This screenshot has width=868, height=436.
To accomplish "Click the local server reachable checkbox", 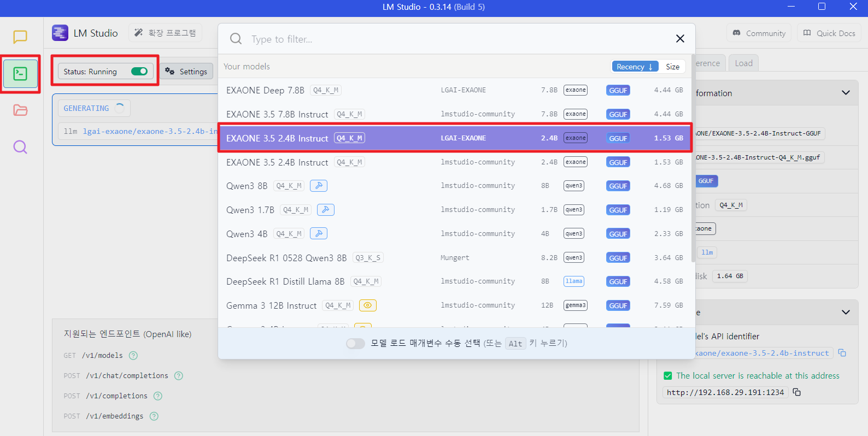I will click(667, 376).
